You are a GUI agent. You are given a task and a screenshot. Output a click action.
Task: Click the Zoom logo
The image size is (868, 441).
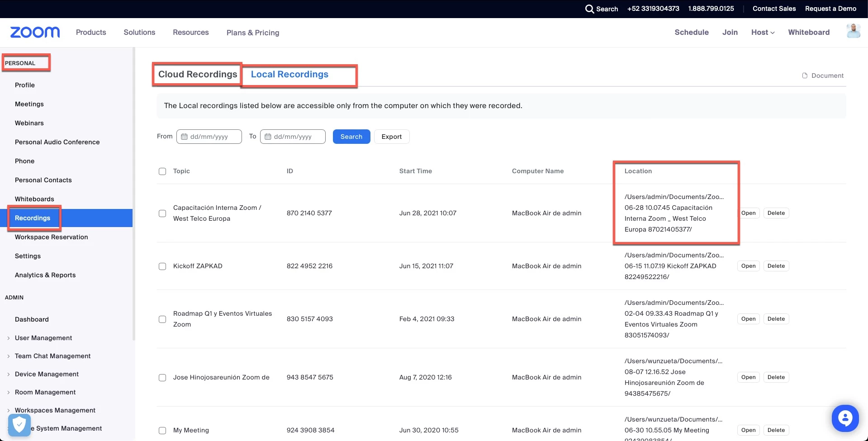pos(35,32)
